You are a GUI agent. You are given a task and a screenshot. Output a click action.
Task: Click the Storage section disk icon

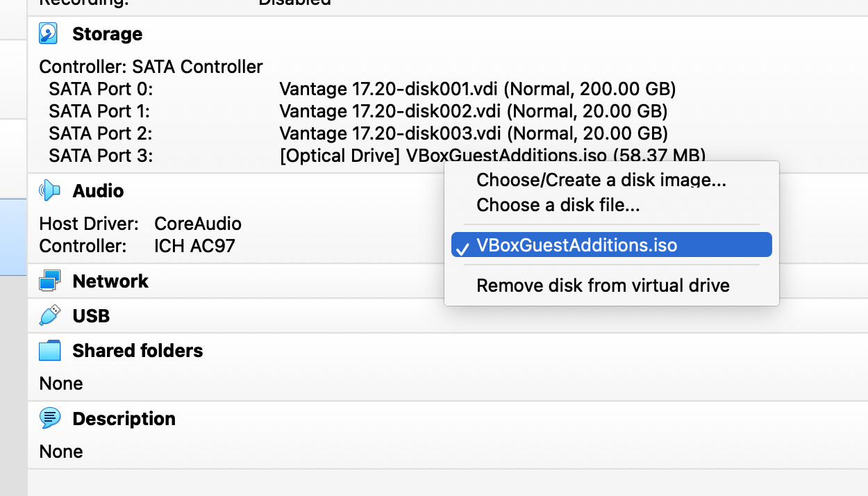[x=49, y=33]
